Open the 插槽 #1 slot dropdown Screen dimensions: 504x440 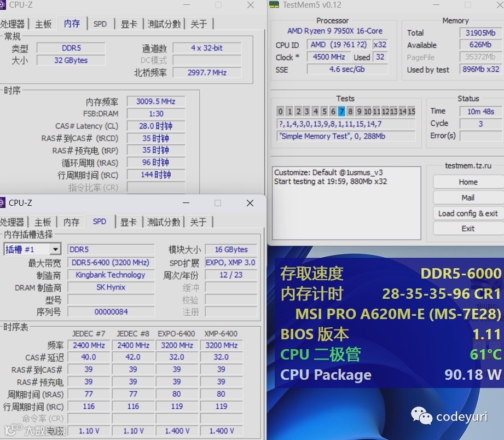[x=55, y=250]
